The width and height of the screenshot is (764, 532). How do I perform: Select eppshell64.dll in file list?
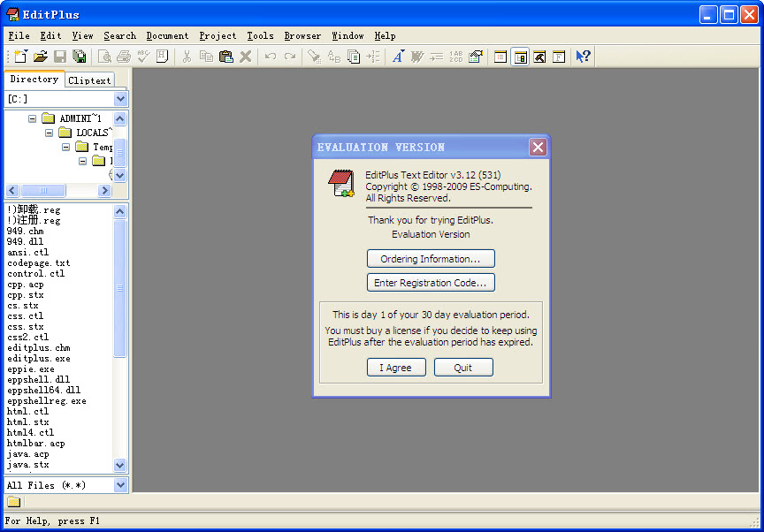(x=44, y=390)
